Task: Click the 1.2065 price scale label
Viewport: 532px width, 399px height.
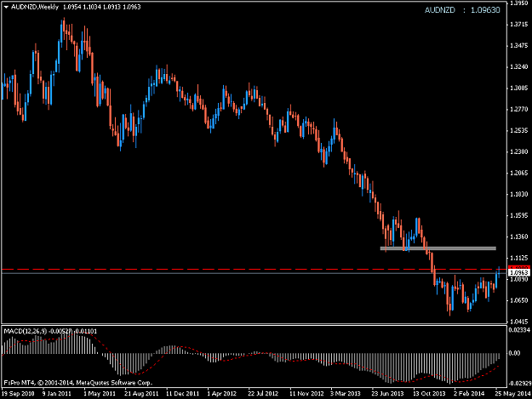Action: click(519, 173)
